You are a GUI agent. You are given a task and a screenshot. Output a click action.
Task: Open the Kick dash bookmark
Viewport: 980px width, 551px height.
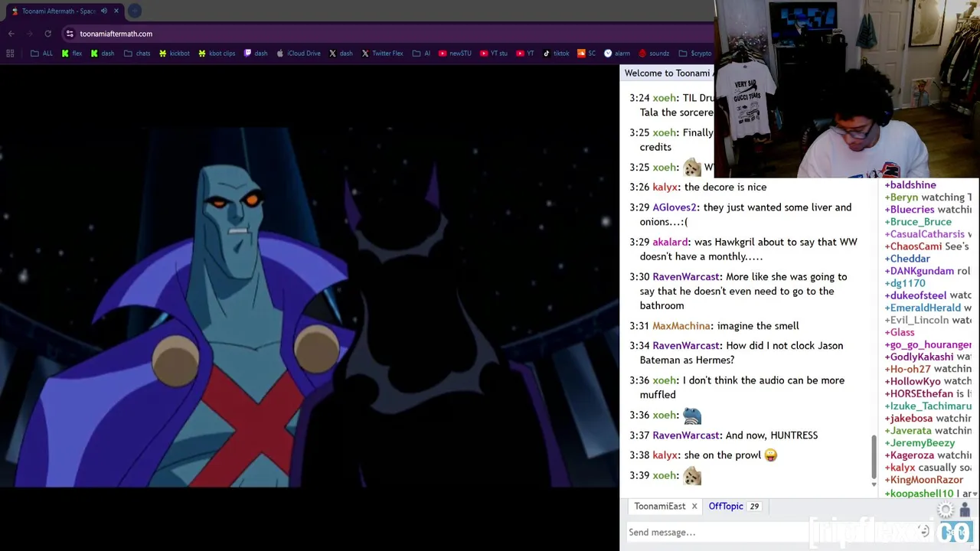tap(102, 54)
